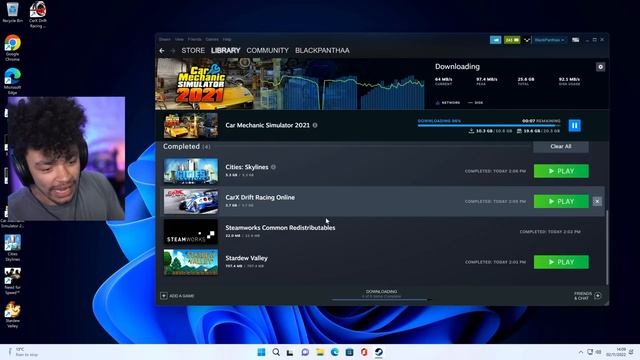Screen dimensions: 640x360
Task: Switch to the STORE tab
Action: (193, 51)
